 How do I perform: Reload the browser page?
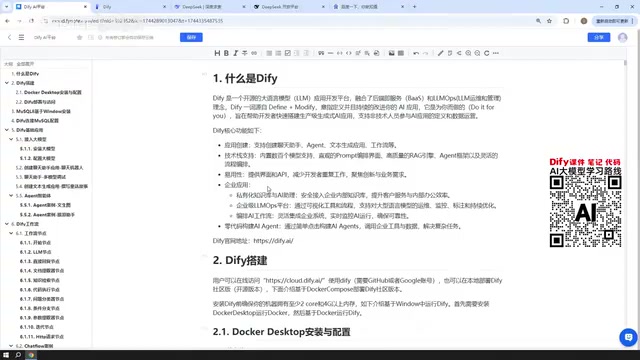(x=31, y=21)
